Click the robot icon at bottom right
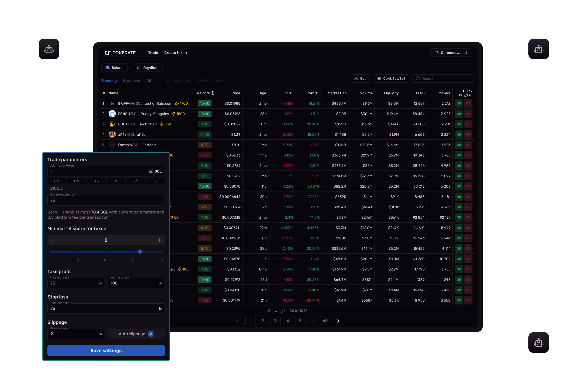 (539, 343)
